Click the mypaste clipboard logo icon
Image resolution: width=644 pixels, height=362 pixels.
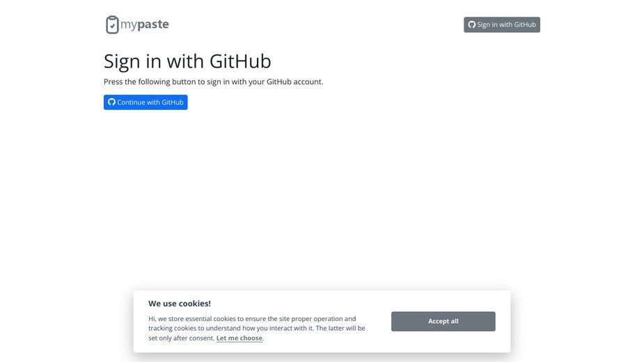click(x=112, y=24)
